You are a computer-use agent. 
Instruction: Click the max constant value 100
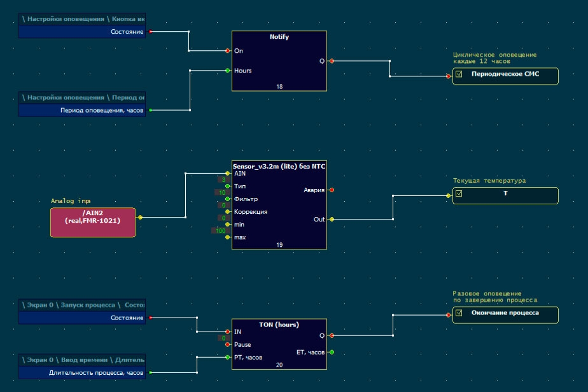(x=221, y=231)
